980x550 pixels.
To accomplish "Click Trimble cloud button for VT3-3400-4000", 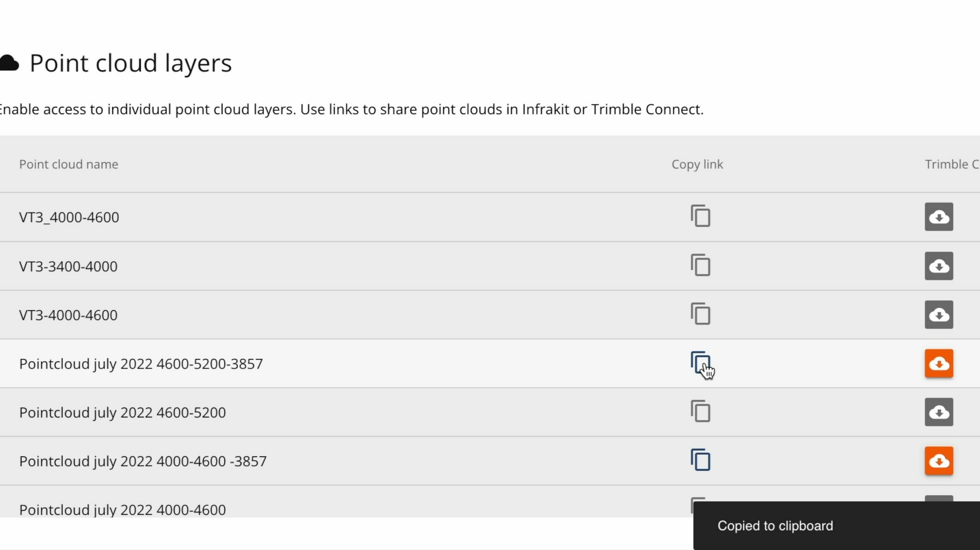I will click(x=939, y=266).
